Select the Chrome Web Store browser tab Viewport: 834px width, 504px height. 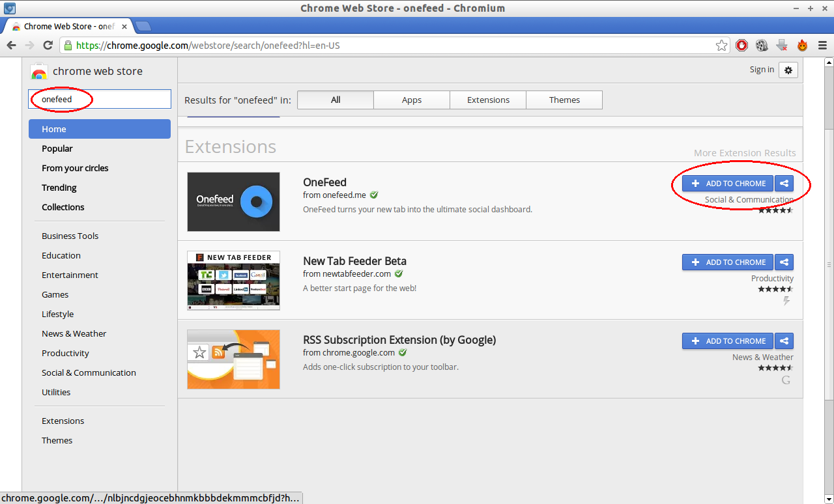click(x=70, y=26)
